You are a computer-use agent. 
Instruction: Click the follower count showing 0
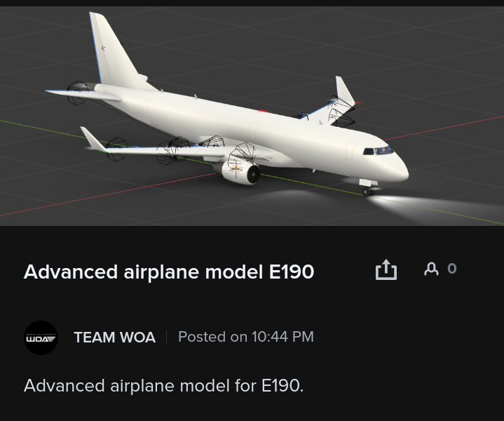[452, 269]
